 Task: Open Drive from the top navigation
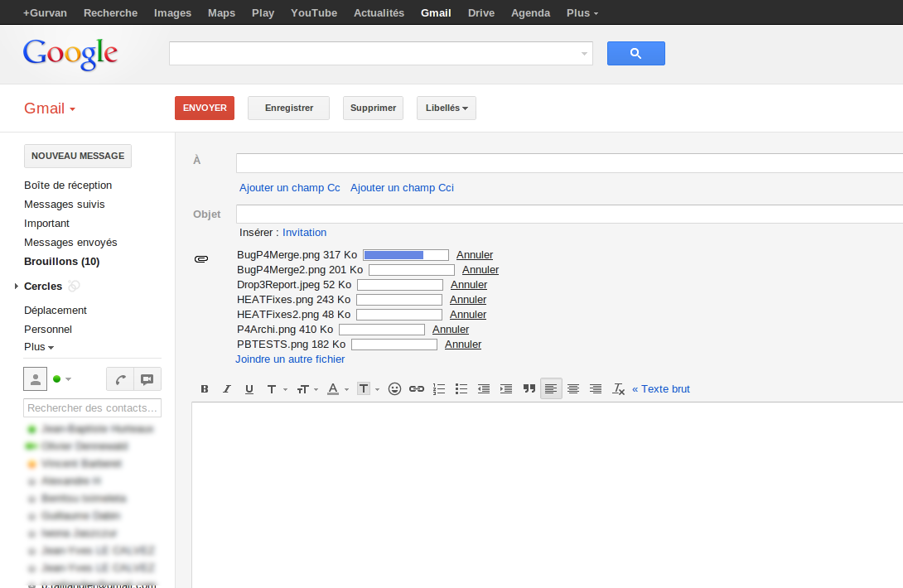pos(481,12)
